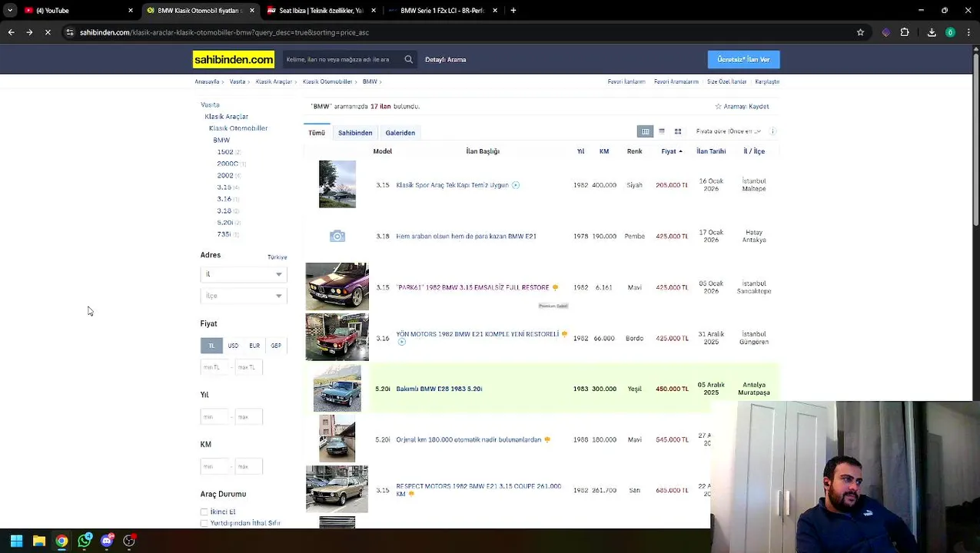Image resolution: width=980 pixels, height=553 pixels.
Task: Sort by KM column header
Action: [604, 151]
